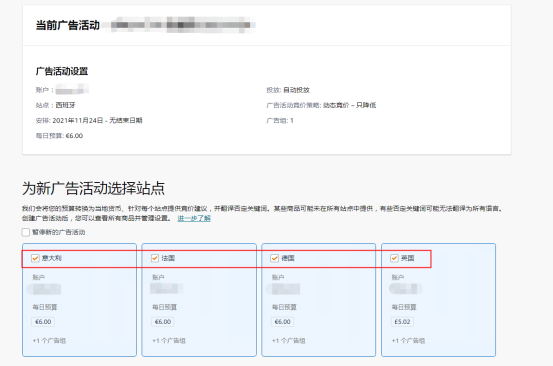The height and width of the screenshot is (366, 553).
Task: Click the 广告活动设置 heading
Action: click(62, 71)
